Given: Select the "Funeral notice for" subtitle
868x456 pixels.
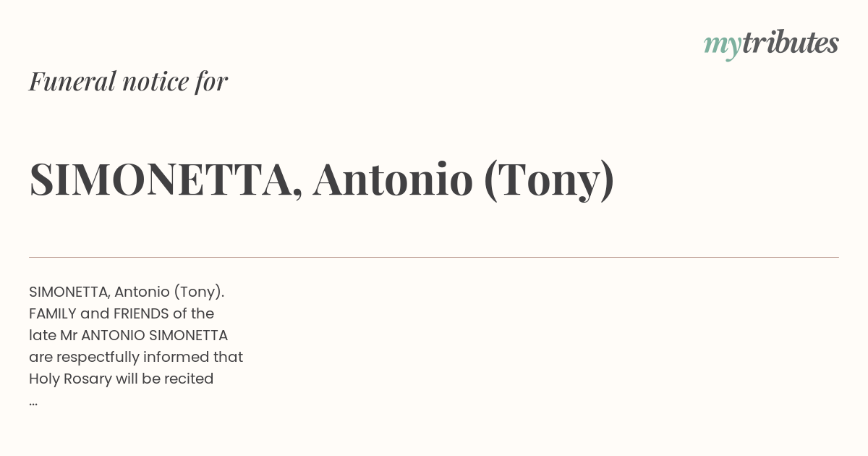Looking at the screenshot, I should point(128,81).
